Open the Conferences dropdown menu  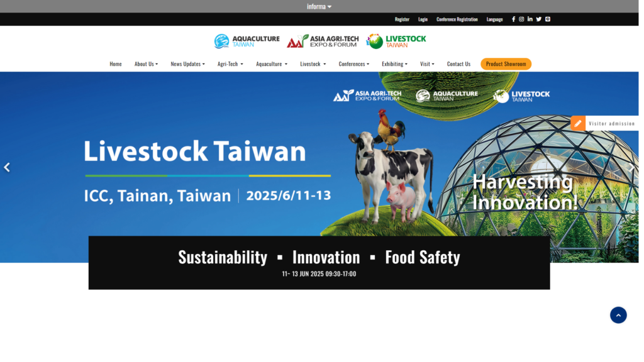(x=354, y=64)
